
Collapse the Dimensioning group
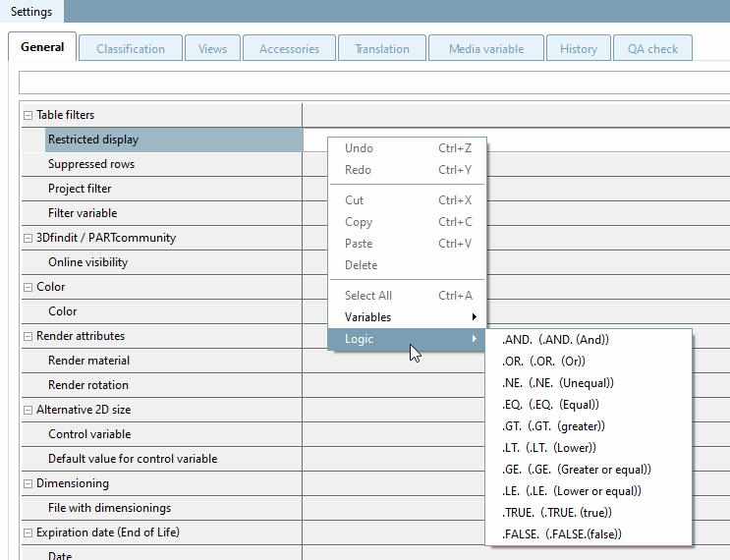[28, 483]
